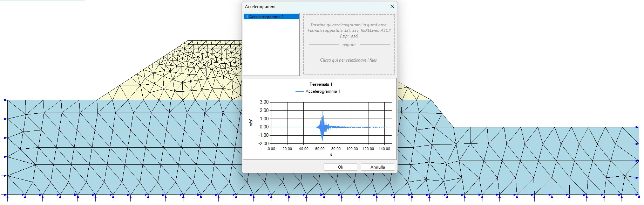Click the 140.00 label on the time axis
The width and height of the screenshot is (644, 205).
384,149
